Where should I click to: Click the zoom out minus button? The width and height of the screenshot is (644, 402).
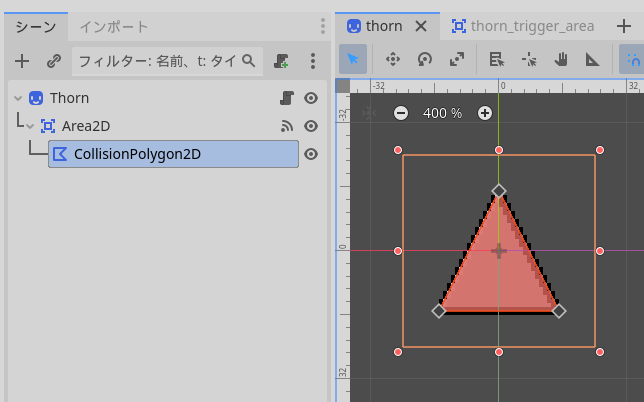click(401, 113)
